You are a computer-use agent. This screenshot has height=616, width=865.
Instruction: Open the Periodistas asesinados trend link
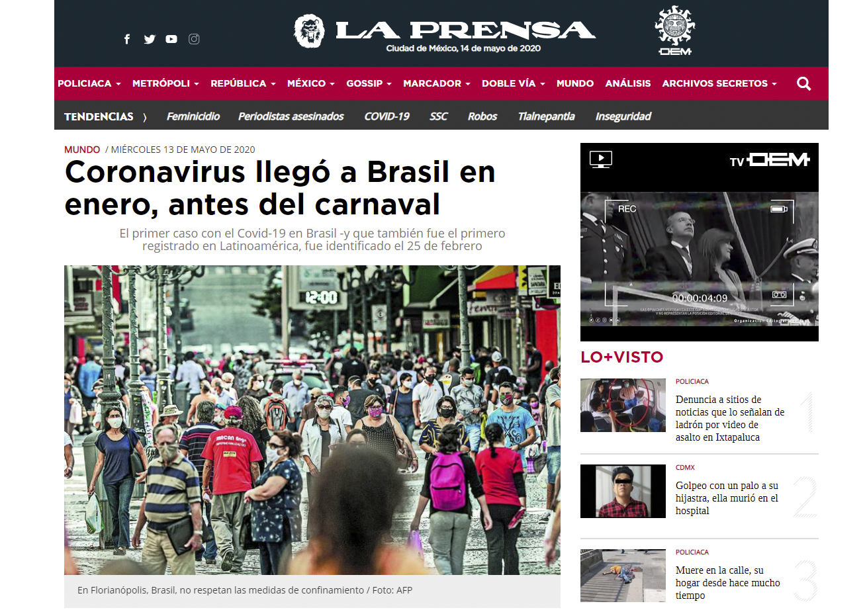click(x=291, y=116)
